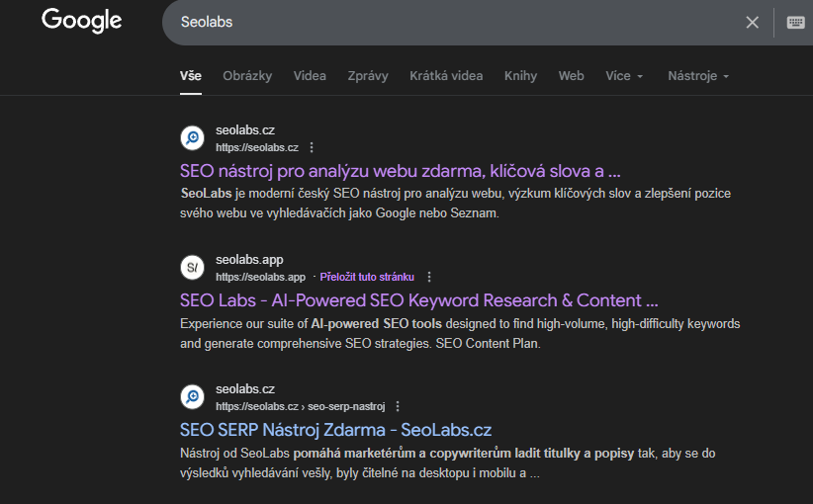The width and height of the screenshot is (813, 504).
Task: Open three-dot options for the first seolabs.cz result
Action: pyautogui.click(x=312, y=147)
